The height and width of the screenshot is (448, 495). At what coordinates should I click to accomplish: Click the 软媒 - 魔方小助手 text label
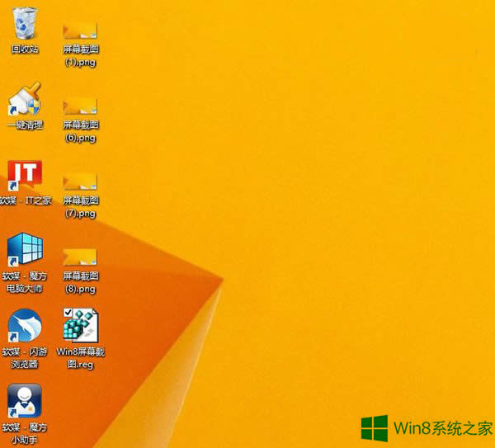click(25, 433)
